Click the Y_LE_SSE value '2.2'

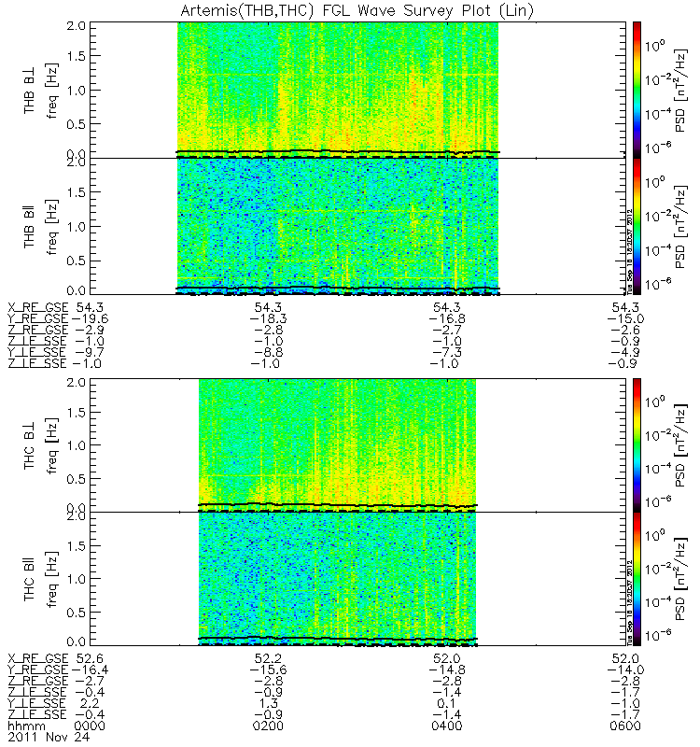tap(90, 704)
